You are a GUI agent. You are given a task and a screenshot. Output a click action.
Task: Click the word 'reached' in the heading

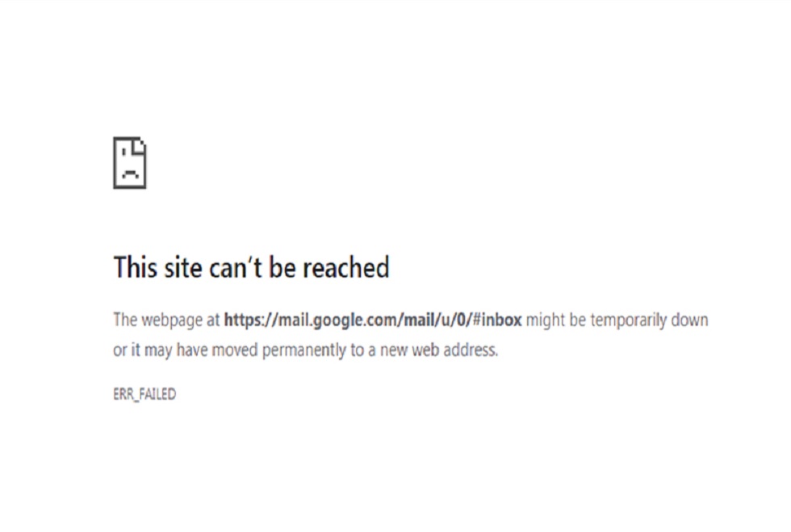pos(346,267)
